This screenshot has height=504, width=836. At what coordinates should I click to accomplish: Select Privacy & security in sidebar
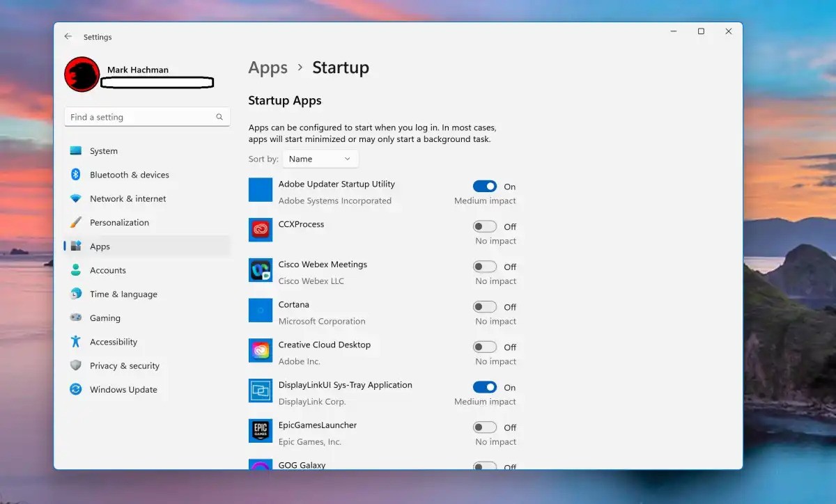(x=124, y=365)
